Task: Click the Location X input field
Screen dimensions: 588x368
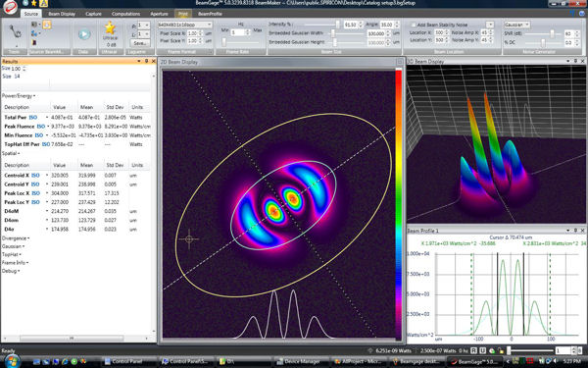Action: click(439, 32)
